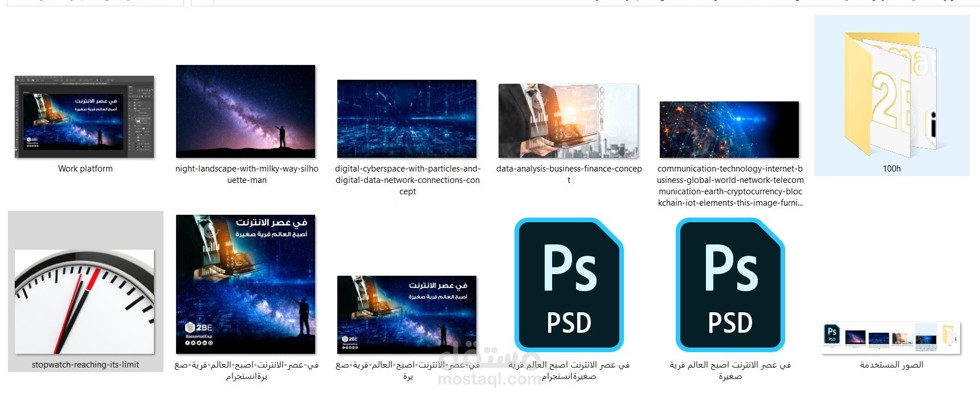Click the 'digital-cyberspace-with-particles' file name label
Viewport: 980px width, 396px height.
pos(407,180)
